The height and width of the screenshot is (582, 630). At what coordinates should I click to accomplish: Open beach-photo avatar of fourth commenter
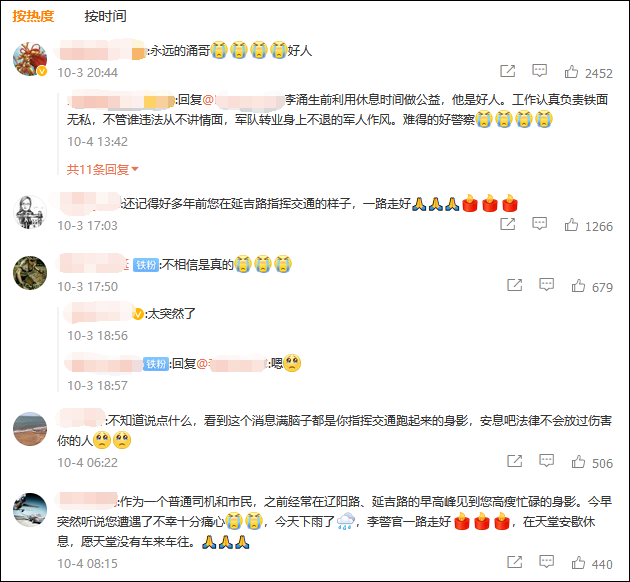[x=30, y=429]
